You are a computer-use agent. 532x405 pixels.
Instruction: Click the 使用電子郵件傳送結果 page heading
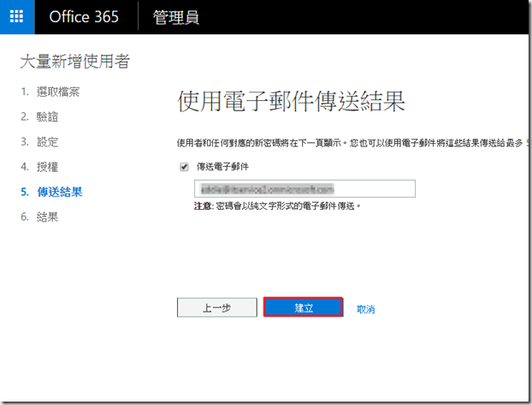point(291,100)
